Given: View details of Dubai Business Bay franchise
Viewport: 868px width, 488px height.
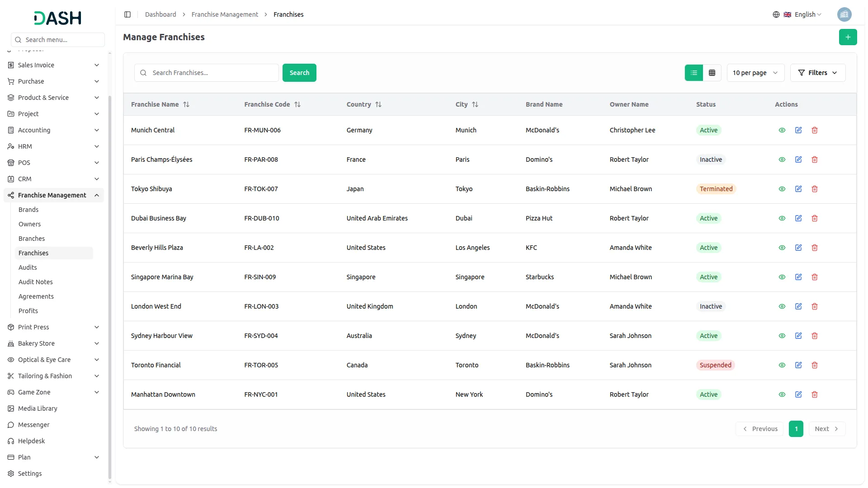Looking at the screenshot, I should pyautogui.click(x=782, y=218).
